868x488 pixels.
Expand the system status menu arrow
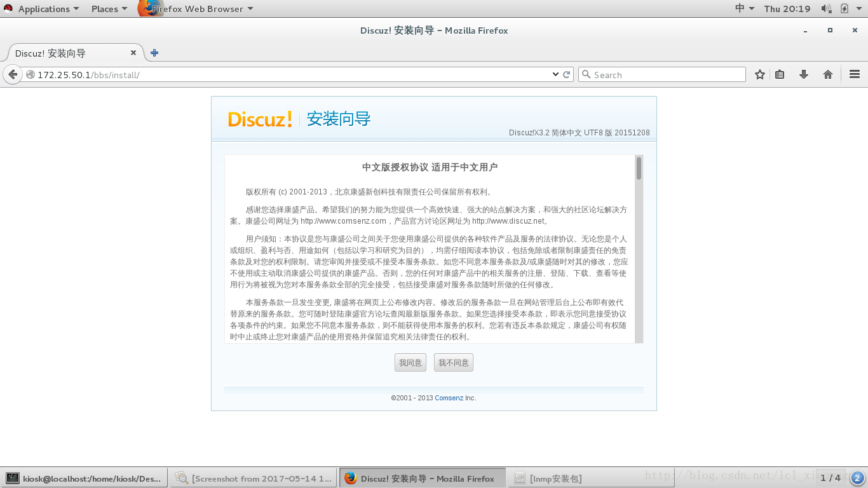point(860,8)
